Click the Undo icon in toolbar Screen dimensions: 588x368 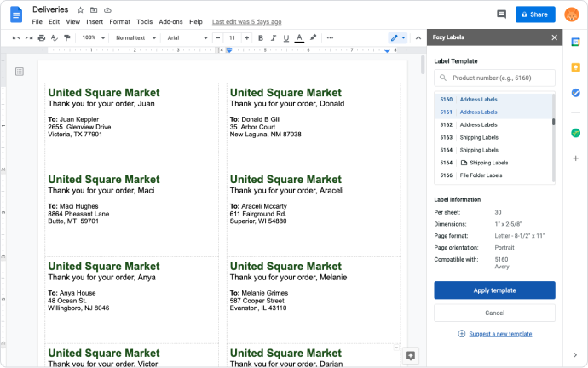pyautogui.click(x=15, y=37)
